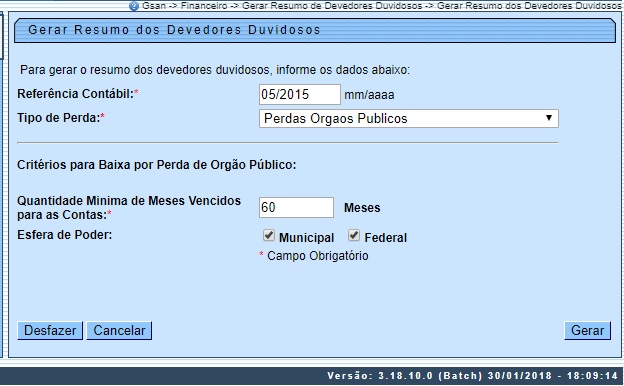Uncheck the Federal checkbox
The image size is (624, 386).
(x=354, y=235)
